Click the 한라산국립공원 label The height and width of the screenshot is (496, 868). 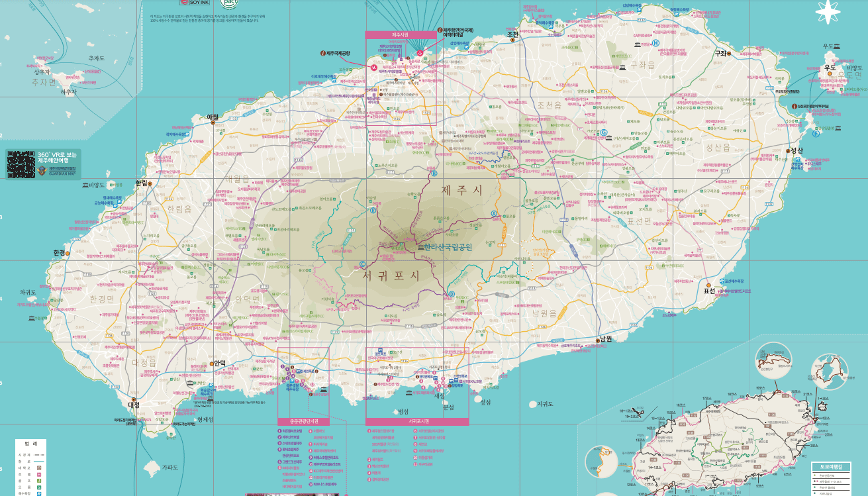(449, 248)
